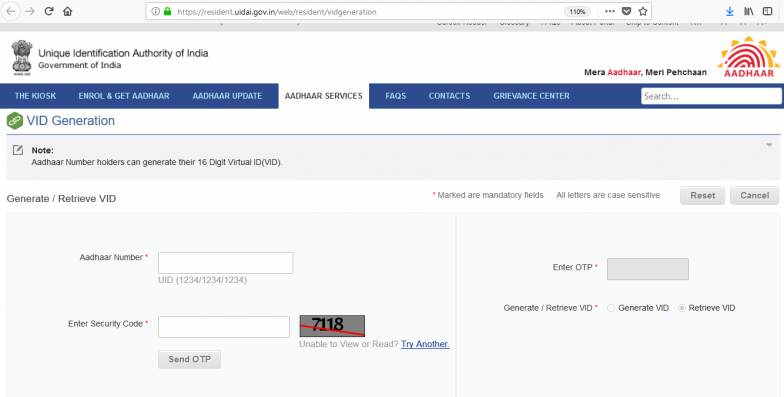This screenshot has height=397, width=784.
Task: Click the Enter Security Code field
Action: (224, 326)
